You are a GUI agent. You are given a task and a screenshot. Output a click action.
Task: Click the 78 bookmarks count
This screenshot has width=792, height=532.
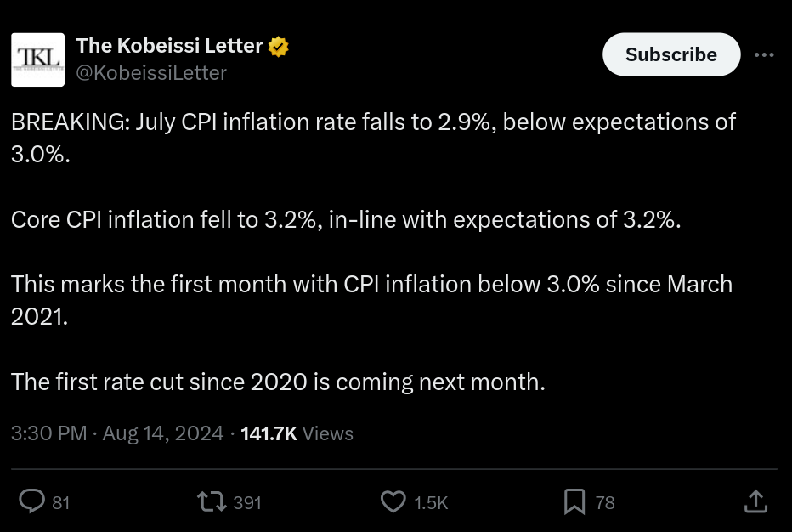tap(604, 503)
